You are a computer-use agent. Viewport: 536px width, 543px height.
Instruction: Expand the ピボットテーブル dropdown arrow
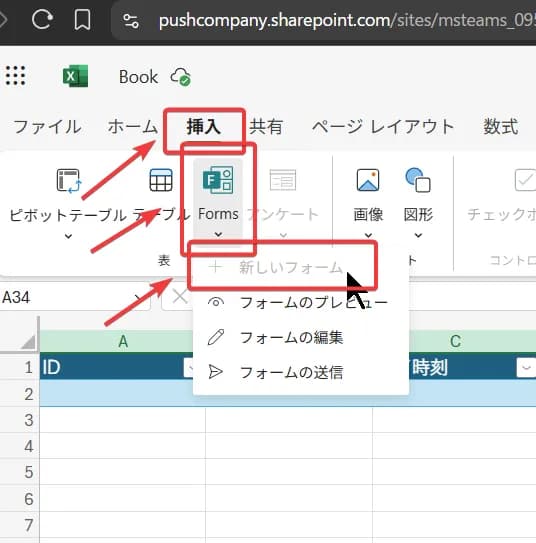(69, 236)
